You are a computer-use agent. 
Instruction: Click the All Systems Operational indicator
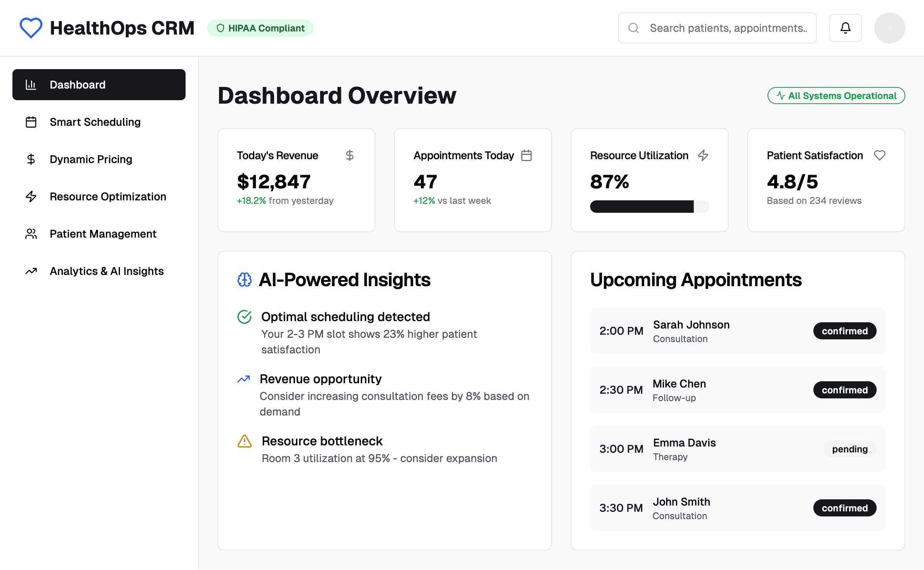tap(835, 96)
